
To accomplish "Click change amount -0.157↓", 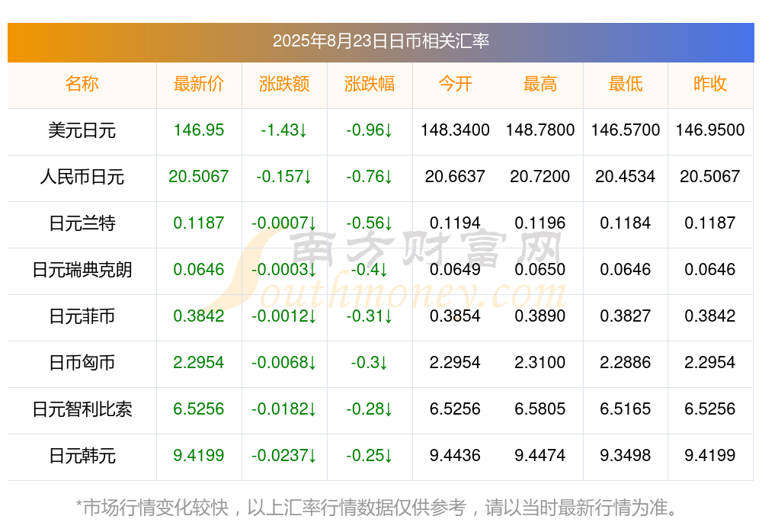I will [x=283, y=176].
